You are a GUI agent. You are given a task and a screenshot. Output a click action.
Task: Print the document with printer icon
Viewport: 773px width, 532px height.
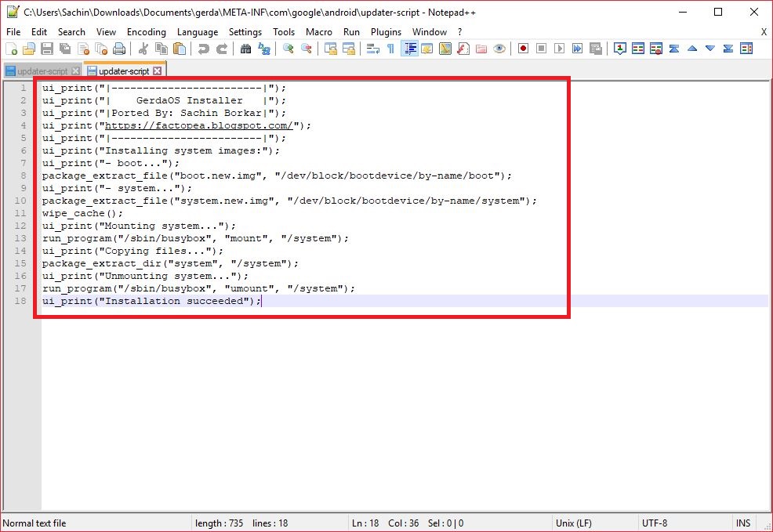119,49
